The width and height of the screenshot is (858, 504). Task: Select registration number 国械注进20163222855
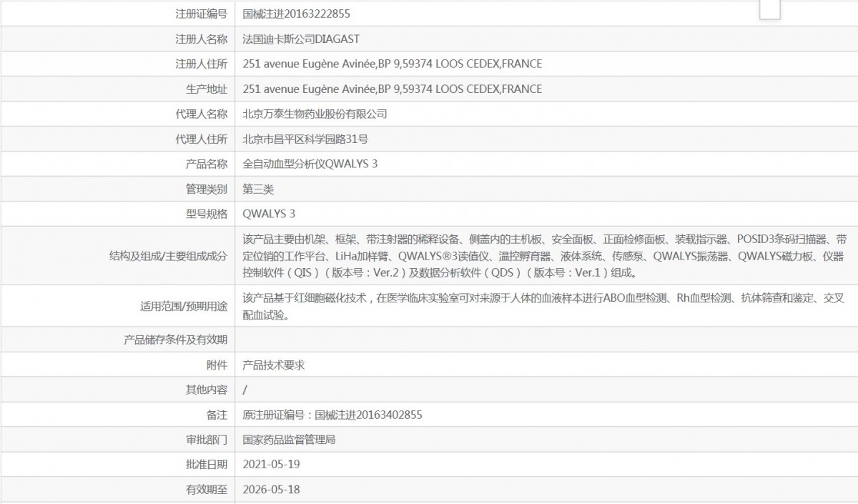point(297,14)
